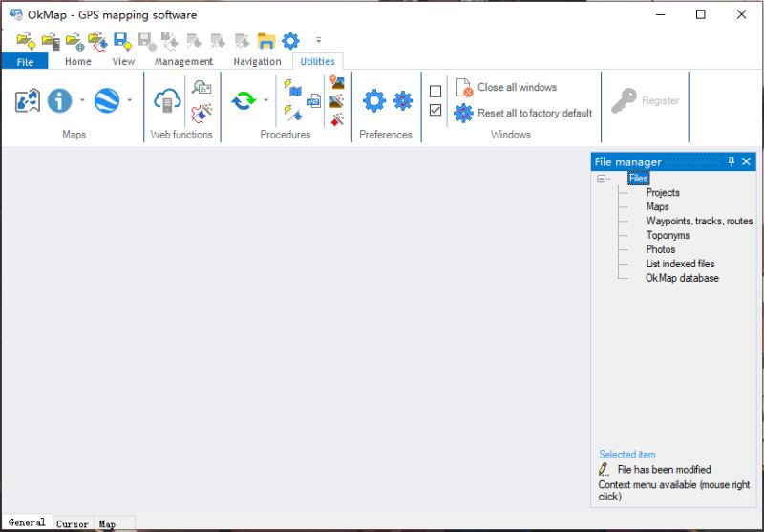This screenshot has width=764, height=532.
Task: Click red diamond with magic wand icon
Action: (337, 119)
